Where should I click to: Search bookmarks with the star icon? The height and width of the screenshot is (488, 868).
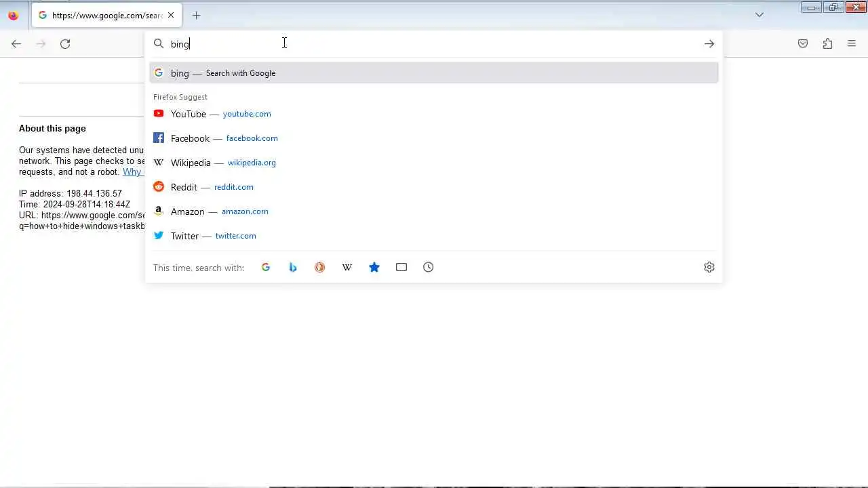374,267
